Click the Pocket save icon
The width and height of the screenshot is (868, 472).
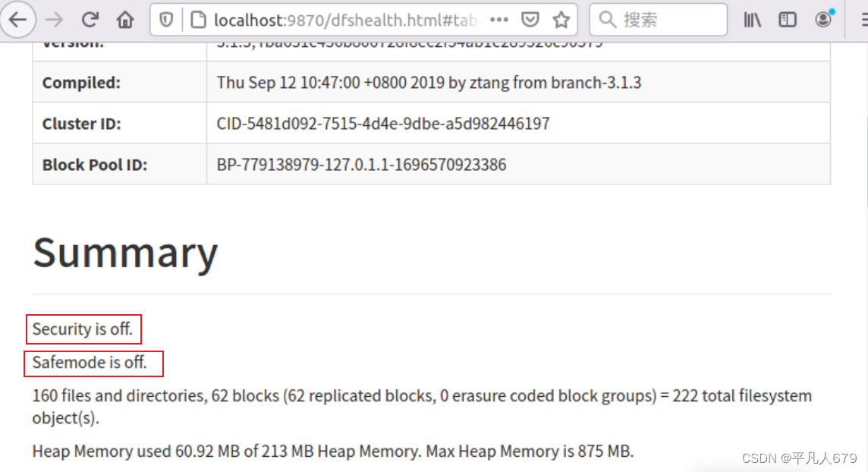[x=530, y=20]
